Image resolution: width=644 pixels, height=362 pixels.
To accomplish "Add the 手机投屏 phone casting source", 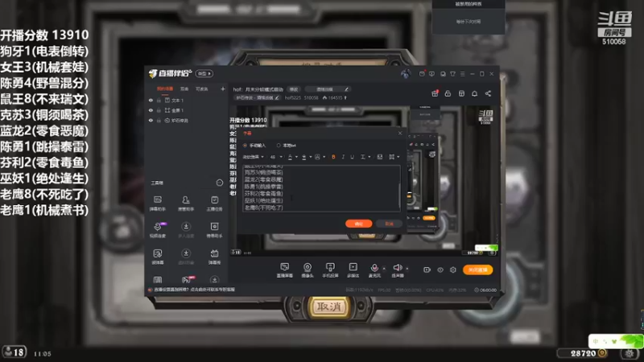I will click(330, 270).
